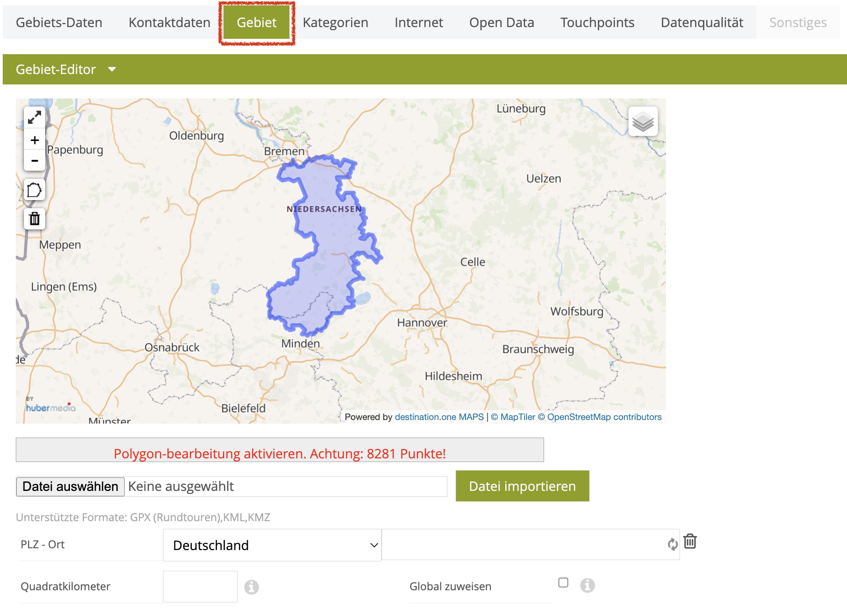
Task: Select the draw polygon tool
Action: [34, 190]
